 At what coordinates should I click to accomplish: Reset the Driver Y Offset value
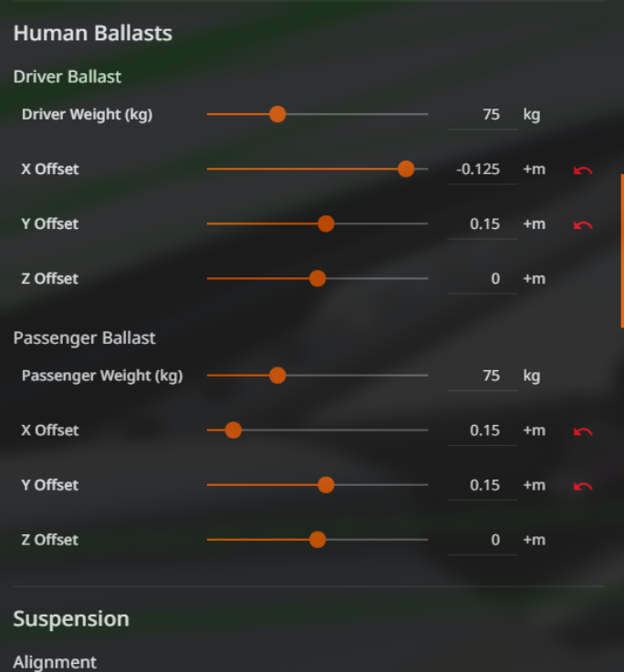[583, 224]
